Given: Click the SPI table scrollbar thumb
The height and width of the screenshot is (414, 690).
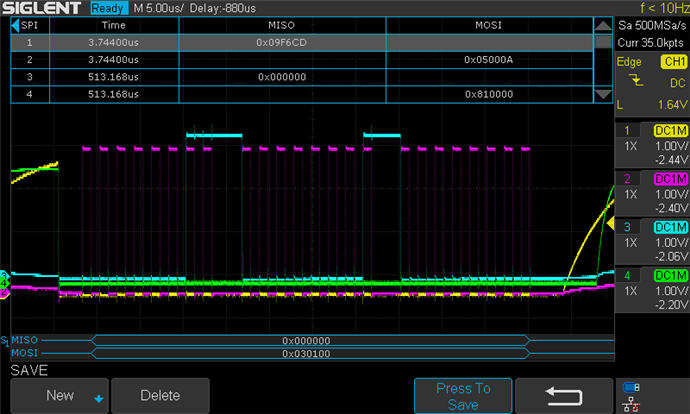Looking at the screenshot, I should pos(602,42).
